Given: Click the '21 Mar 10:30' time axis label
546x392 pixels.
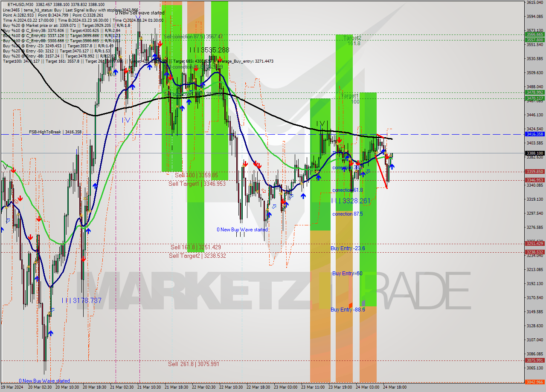Looking at the screenshot, I should tap(149, 387).
